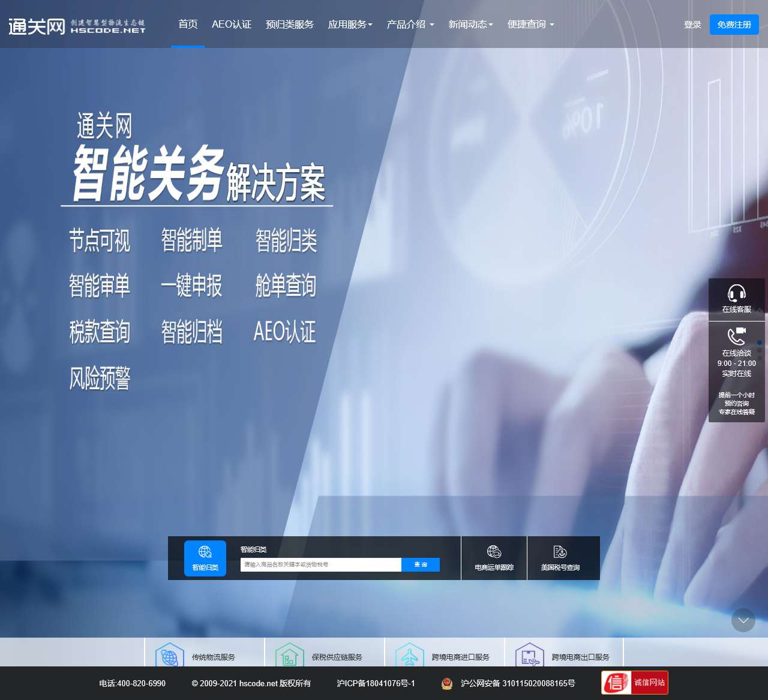Click the round scroll-down chevron button

(x=743, y=620)
